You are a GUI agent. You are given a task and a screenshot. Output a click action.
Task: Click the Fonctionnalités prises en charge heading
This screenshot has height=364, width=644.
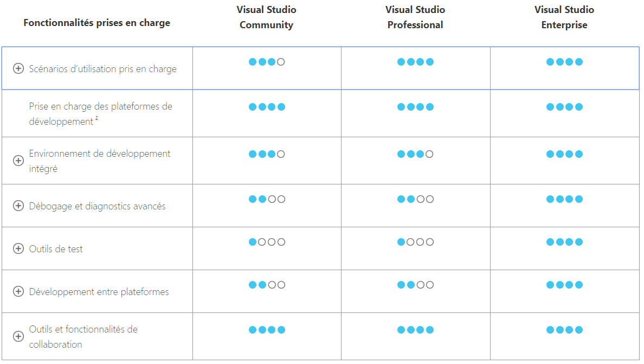pyautogui.click(x=96, y=23)
